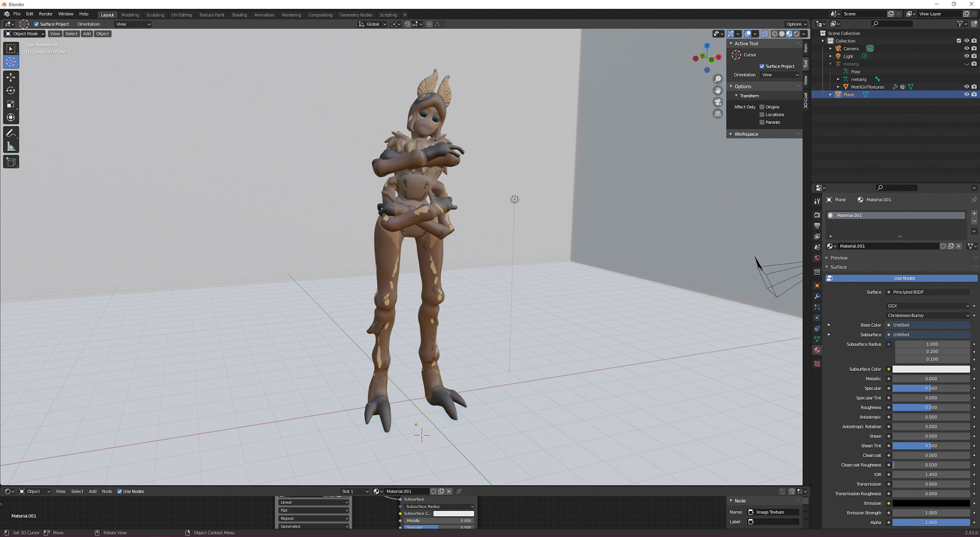Open the Modifier wrench properties tab

(817, 296)
